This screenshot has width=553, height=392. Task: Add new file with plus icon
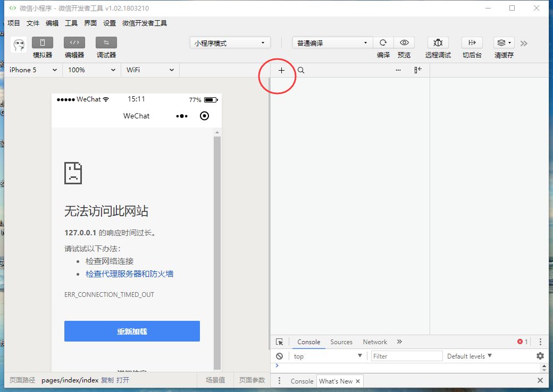pyautogui.click(x=281, y=71)
